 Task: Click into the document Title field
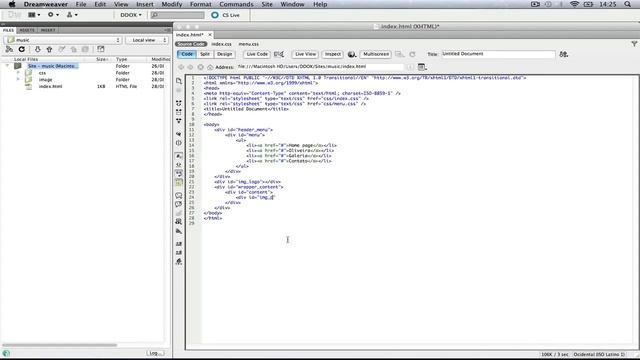pos(498,54)
